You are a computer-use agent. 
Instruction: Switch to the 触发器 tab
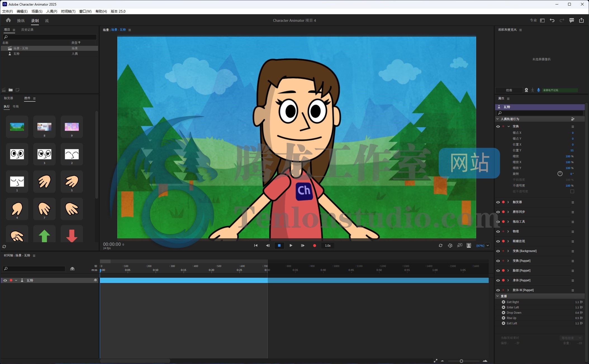(8, 98)
